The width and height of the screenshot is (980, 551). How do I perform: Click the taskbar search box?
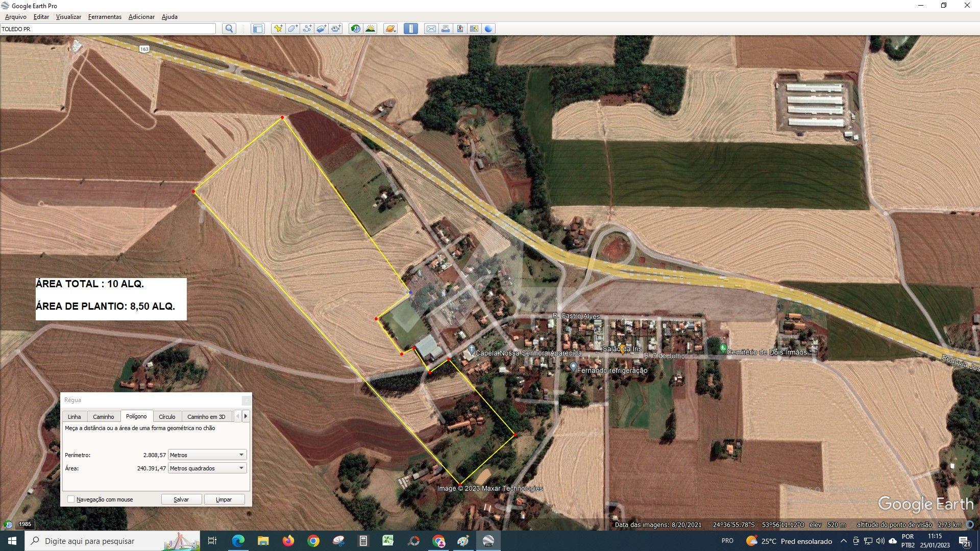[113, 541]
